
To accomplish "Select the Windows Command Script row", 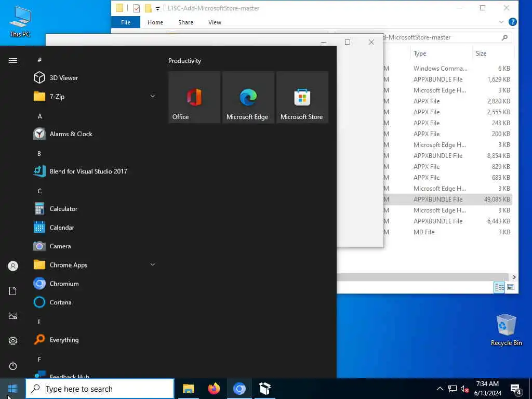I will coord(448,69).
